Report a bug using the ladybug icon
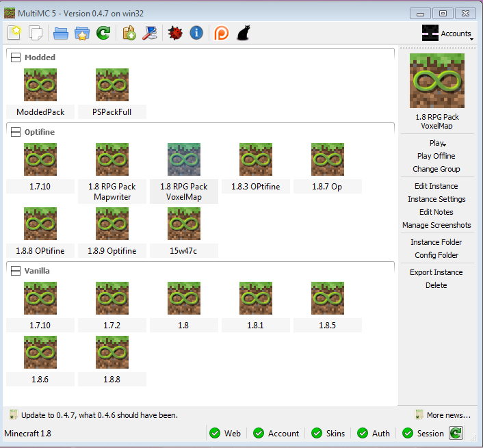This screenshot has width=483, height=448. click(x=175, y=32)
